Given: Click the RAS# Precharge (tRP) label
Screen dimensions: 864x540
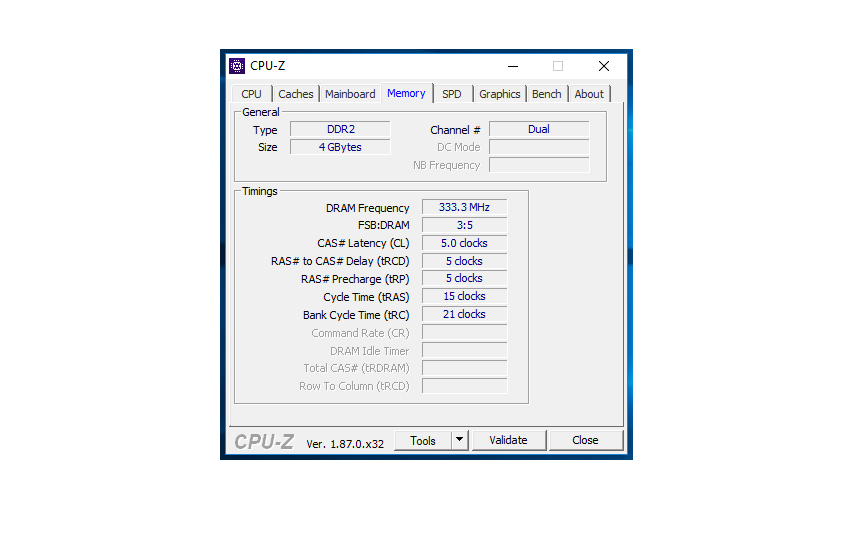Looking at the screenshot, I should pos(355,279).
